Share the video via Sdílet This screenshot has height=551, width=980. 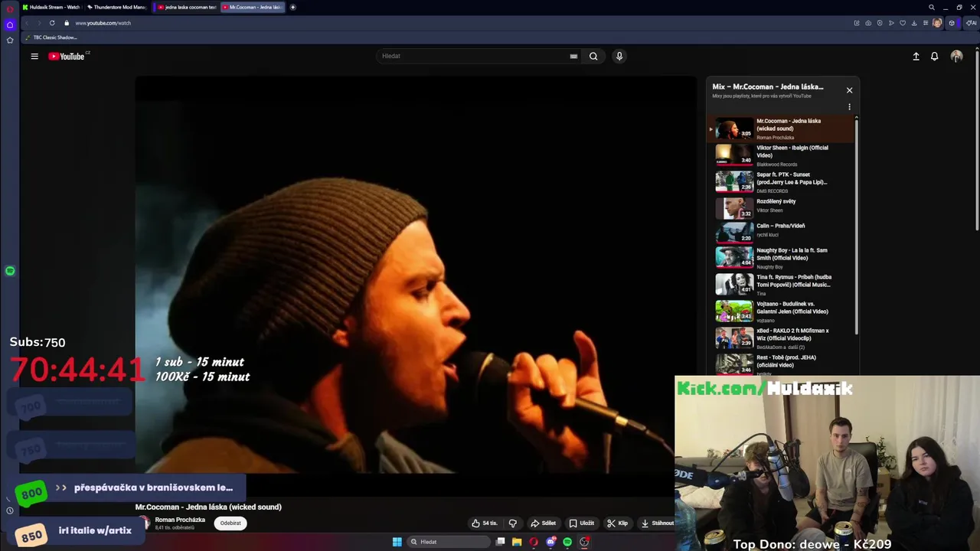544,523
